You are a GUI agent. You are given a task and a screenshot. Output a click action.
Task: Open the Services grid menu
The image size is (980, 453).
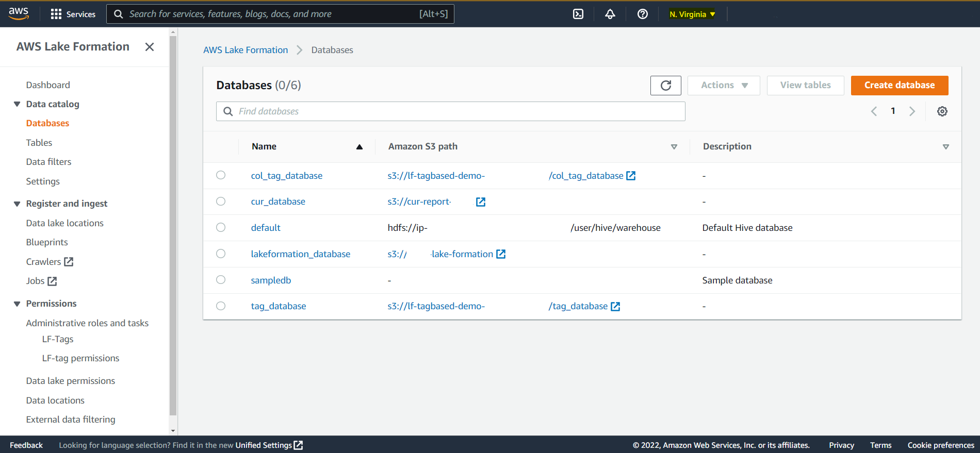[73, 14]
